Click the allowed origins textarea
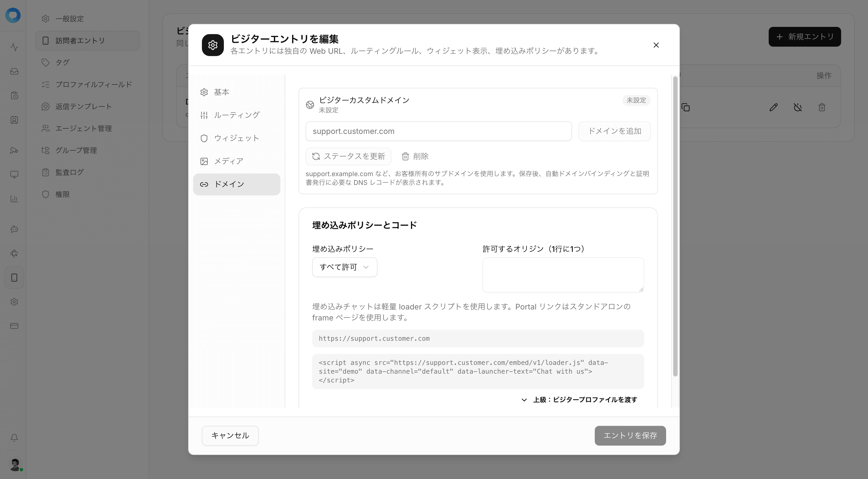The image size is (868, 479). [563, 275]
